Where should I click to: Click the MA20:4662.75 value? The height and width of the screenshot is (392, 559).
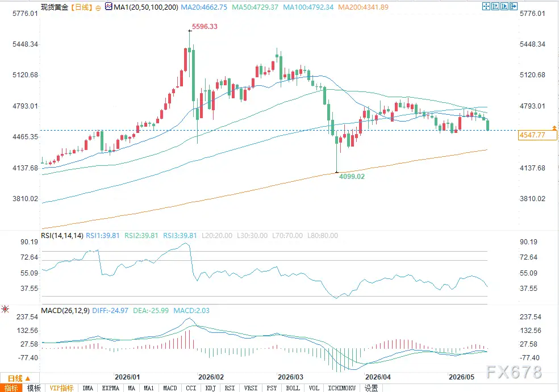[x=204, y=7]
